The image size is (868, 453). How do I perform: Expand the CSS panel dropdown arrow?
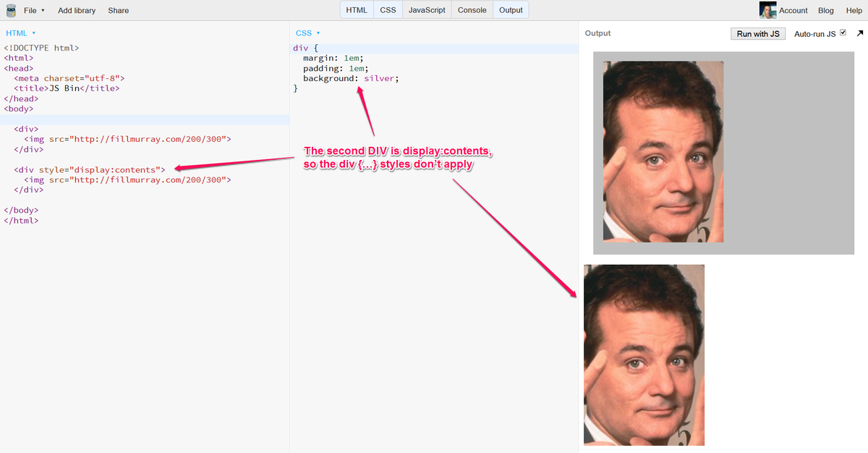318,33
